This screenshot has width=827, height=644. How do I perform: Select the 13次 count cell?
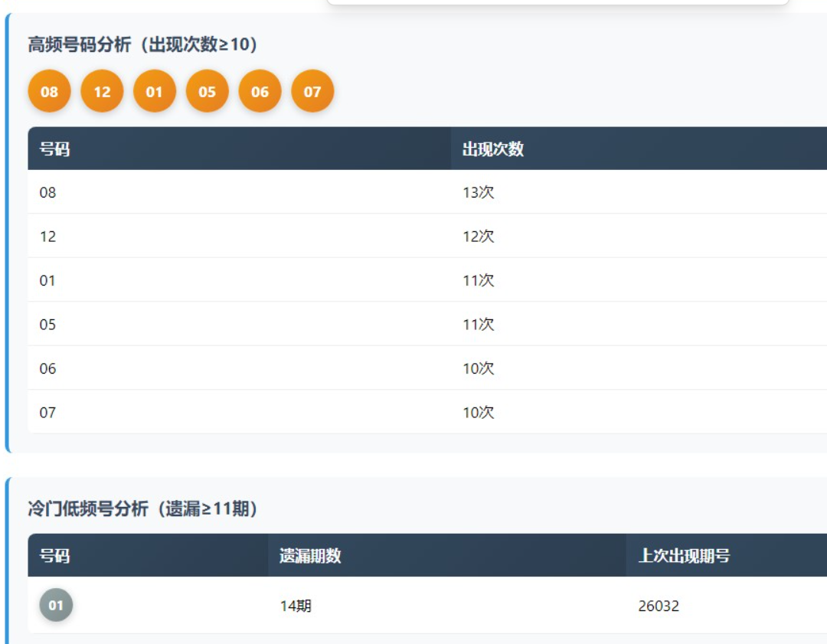479,192
